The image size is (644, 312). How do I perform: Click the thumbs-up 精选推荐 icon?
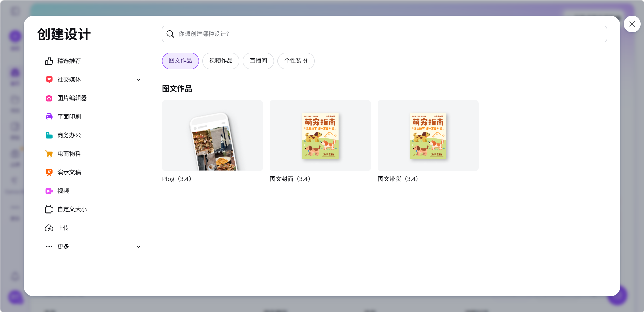coord(49,61)
